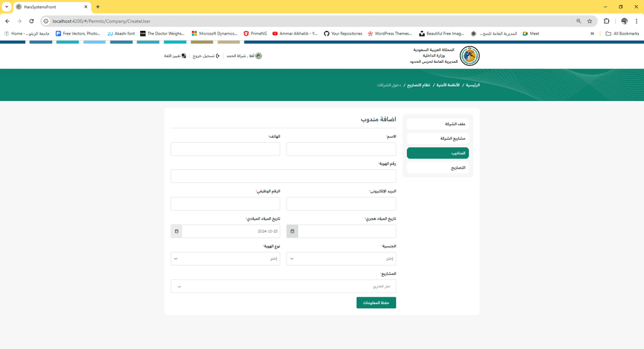Click the logout arrow icon

click(x=218, y=56)
